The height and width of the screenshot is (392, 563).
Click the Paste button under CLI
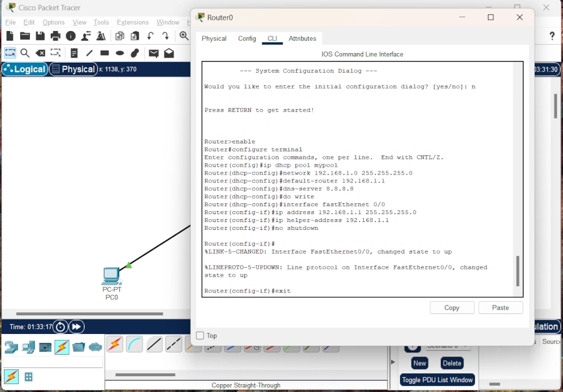500,307
